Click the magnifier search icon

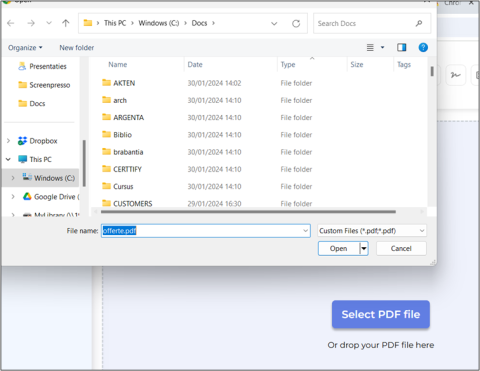pos(419,23)
